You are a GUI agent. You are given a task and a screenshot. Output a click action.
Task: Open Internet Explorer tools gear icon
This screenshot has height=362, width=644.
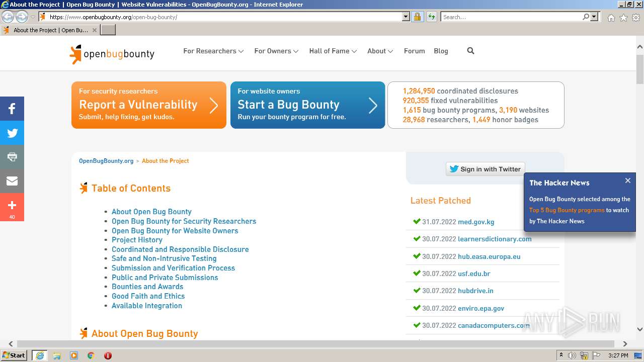point(636,18)
